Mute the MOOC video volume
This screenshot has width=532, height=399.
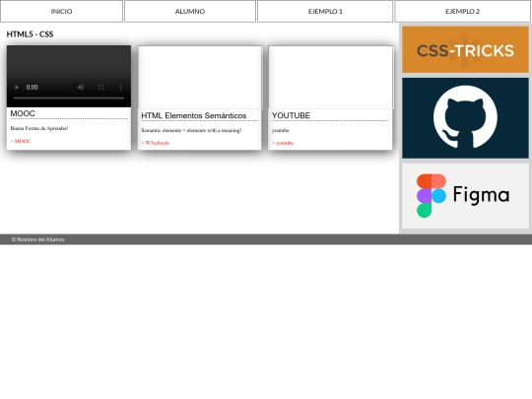[x=81, y=88]
